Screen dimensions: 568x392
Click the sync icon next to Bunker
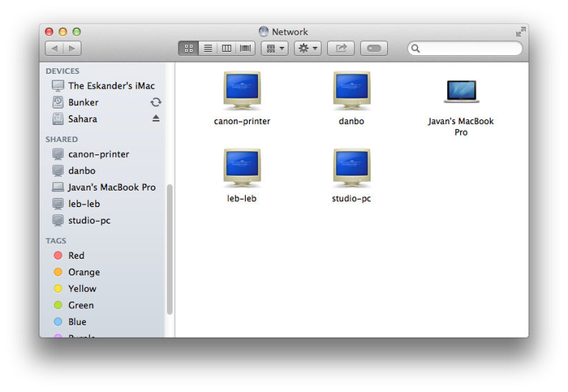tap(156, 102)
